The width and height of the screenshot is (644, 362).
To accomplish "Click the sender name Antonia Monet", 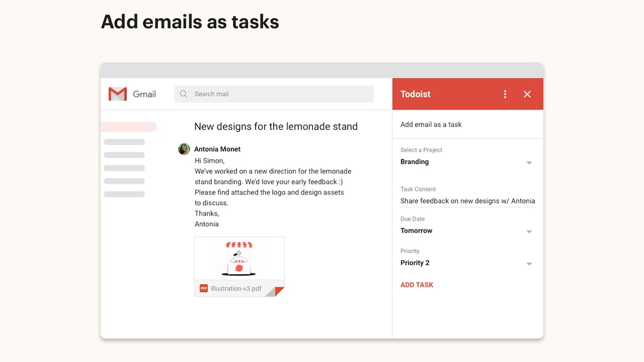I will tap(217, 149).
